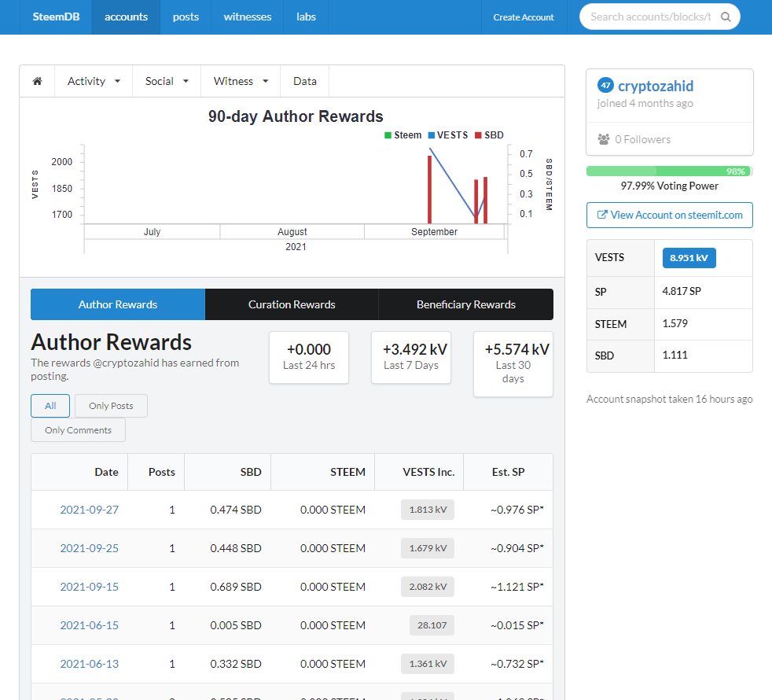
Task: Toggle the SBD legend swatch
Action: pyautogui.click(x=478, y=135)
